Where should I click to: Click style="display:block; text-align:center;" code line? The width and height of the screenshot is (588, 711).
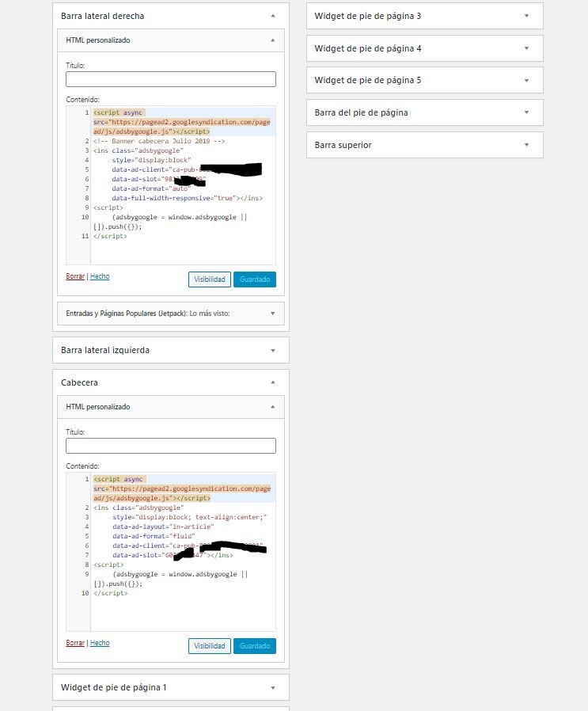click(x=189, y=517)
